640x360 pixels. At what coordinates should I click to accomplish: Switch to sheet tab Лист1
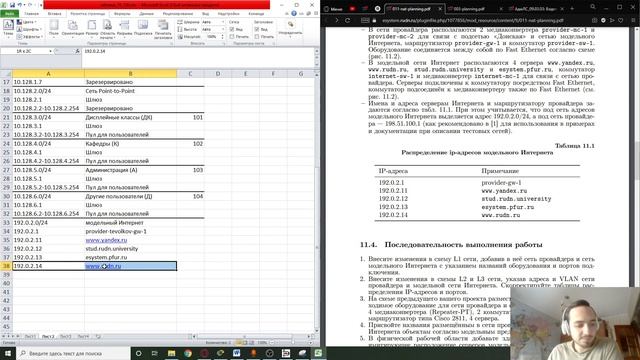(30, 336)
